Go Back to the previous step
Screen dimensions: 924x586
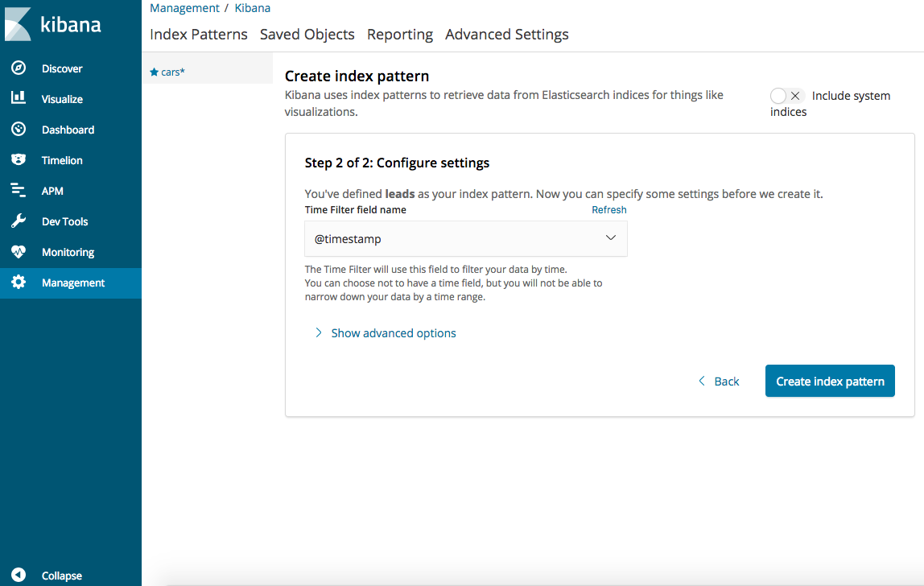tap(726, 382)
